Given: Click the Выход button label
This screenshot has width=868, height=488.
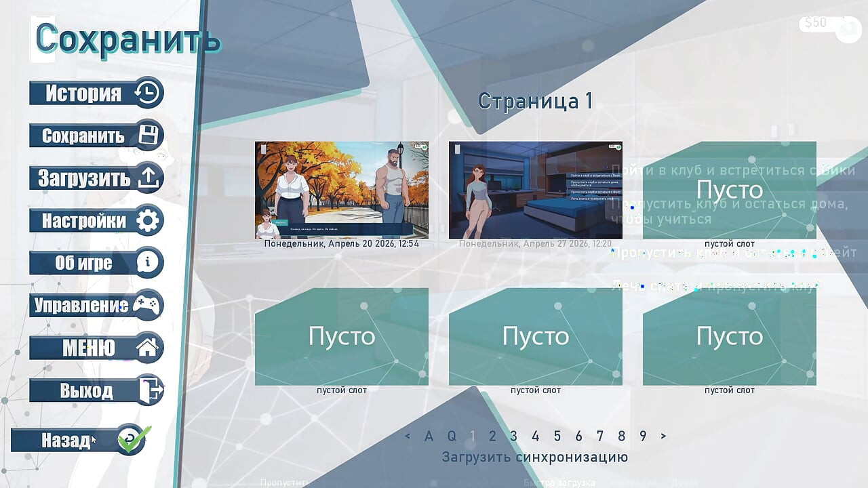Looking at the screenshot, I should (x=86, y=391).
